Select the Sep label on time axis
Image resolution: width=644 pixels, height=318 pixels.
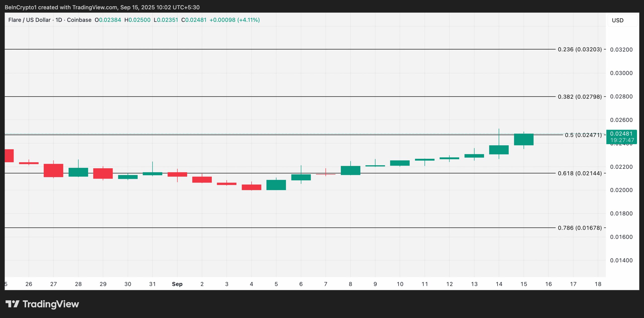point(177,284)
